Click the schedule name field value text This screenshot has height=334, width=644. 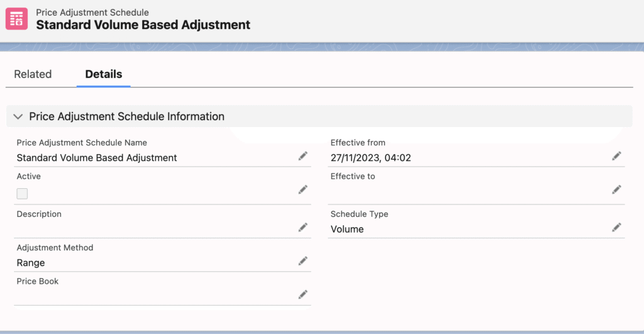pos(97,158)
